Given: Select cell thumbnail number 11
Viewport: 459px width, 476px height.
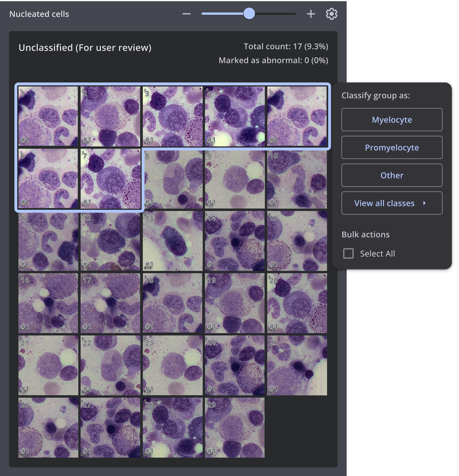Looking at the screenshot, I should pyautogui.click(x=48, y=241).
